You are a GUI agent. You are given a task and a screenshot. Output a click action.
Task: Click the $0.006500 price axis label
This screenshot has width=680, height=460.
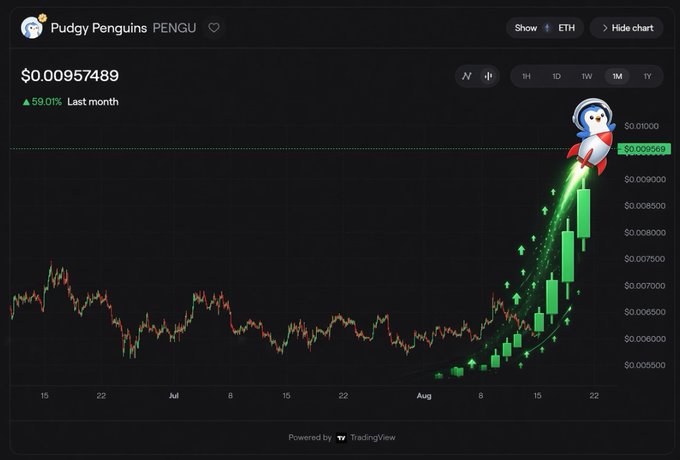(x=645, y=312)
